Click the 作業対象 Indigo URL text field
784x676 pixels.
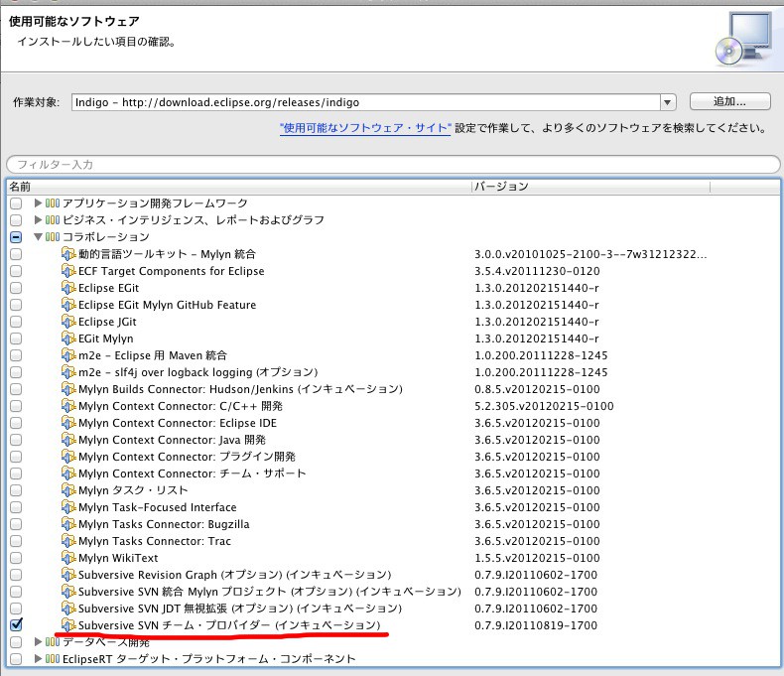366,102
